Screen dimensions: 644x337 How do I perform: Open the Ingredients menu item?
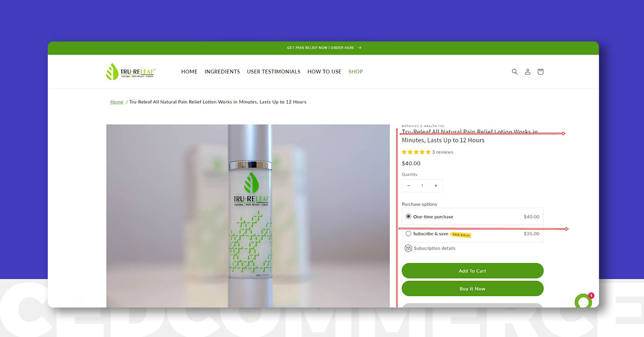tap(222, 71)
